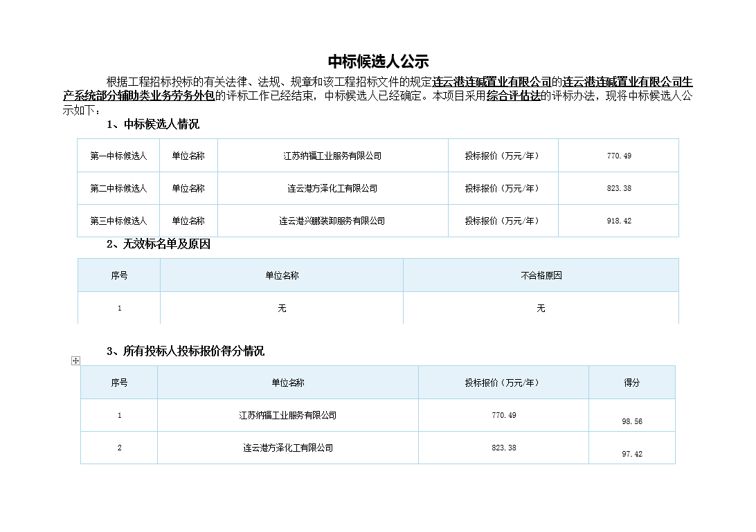Click header 得分 in score table

coord(631,383)
